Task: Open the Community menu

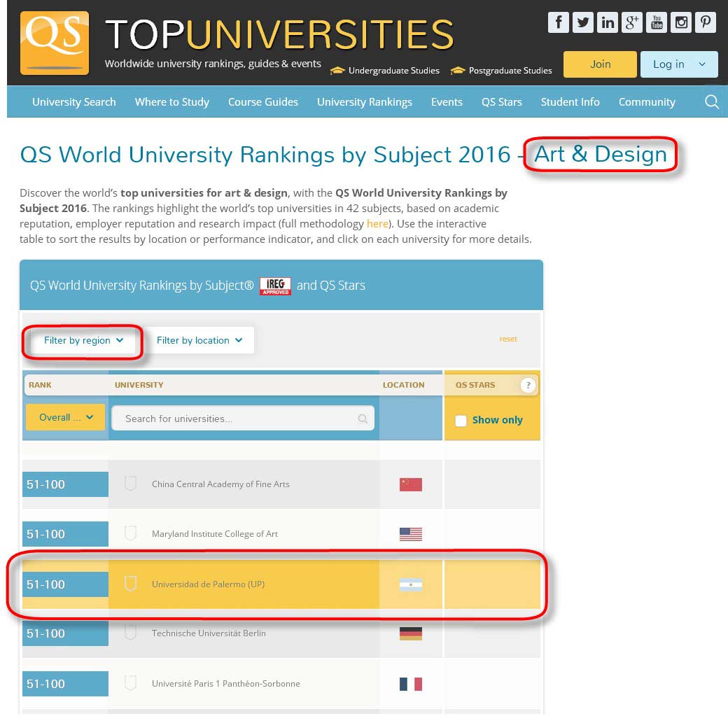Action: pos(647,101)
